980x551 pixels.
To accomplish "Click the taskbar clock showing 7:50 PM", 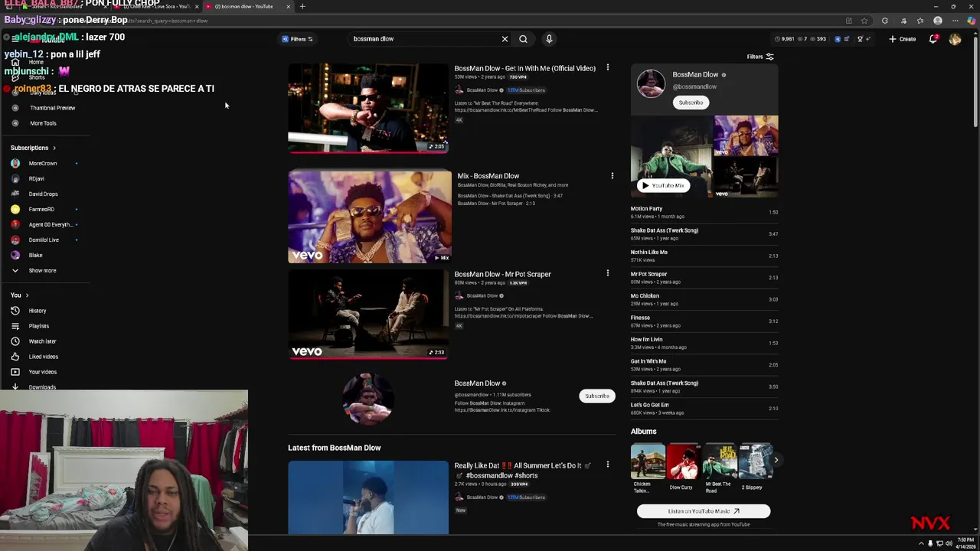I will [x=965, y=543].
